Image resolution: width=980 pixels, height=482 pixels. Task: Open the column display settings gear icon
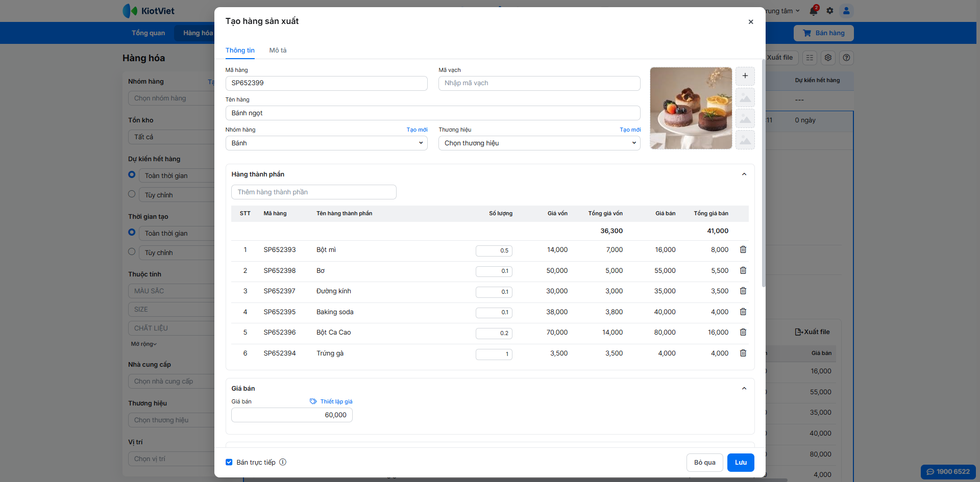tap(828, 58)
